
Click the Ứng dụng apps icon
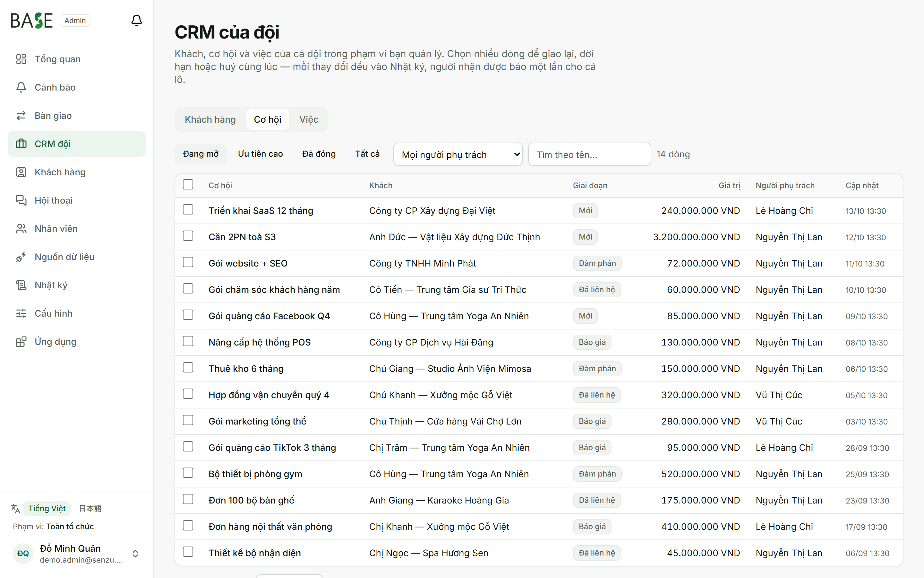pyautogui.click(x=21, y=342)
